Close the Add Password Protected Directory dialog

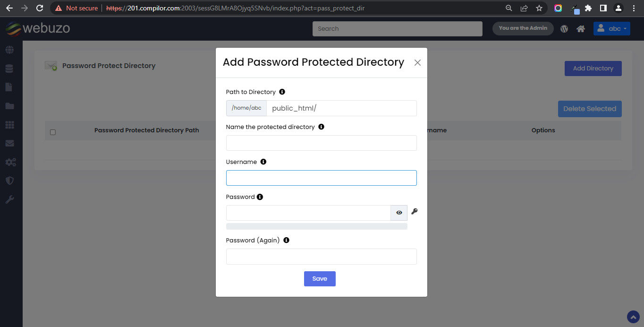click(x=417, y=62)
